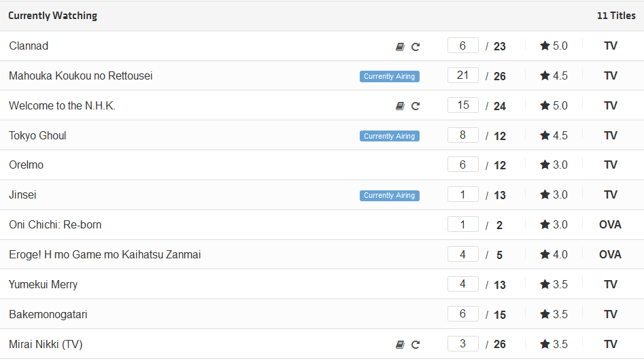Click the episode count field for Clannad
Image resolution: width=644 pixels, height=361 pixels.
[x=463, y=46]
